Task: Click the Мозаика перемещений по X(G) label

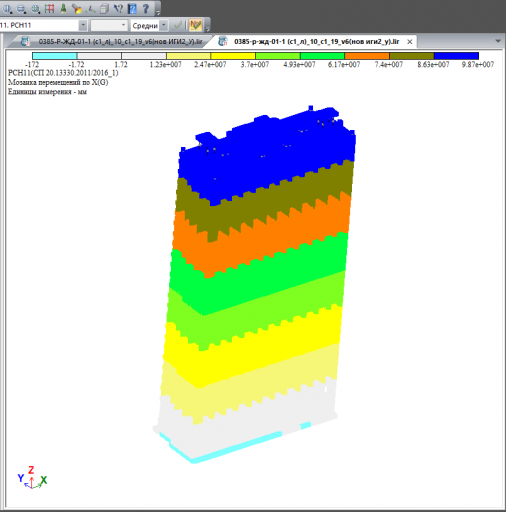Action: 58,82
